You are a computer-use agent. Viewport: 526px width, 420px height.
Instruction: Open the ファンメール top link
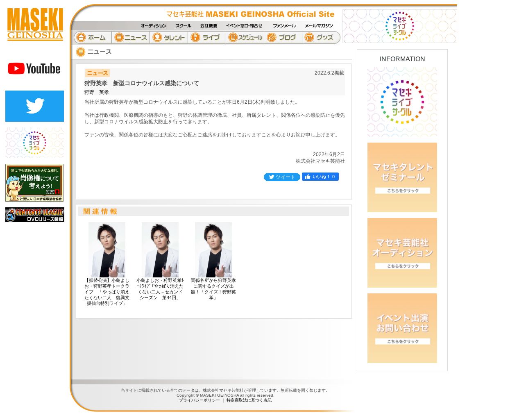[284, 26]
